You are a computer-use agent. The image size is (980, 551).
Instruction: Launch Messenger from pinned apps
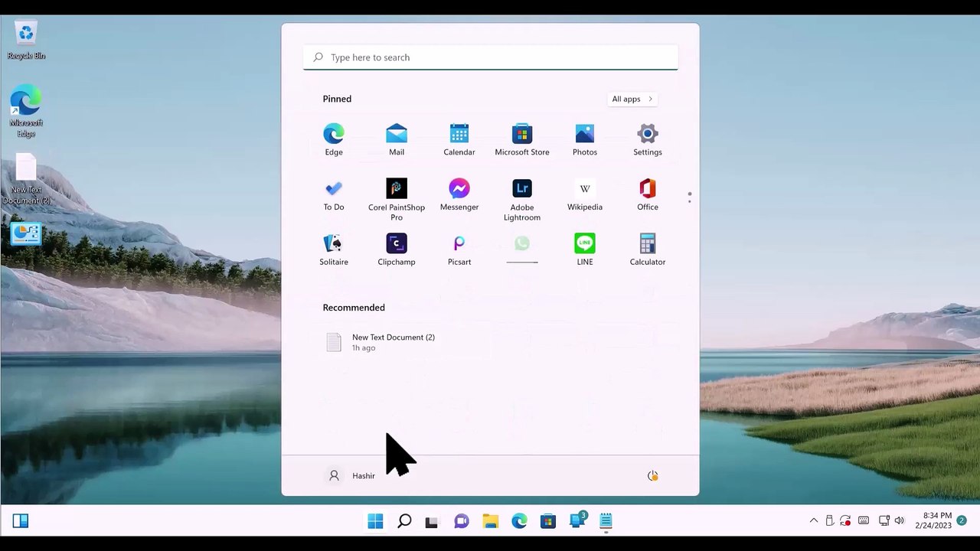pyautogui.click(x=459, y=195)
